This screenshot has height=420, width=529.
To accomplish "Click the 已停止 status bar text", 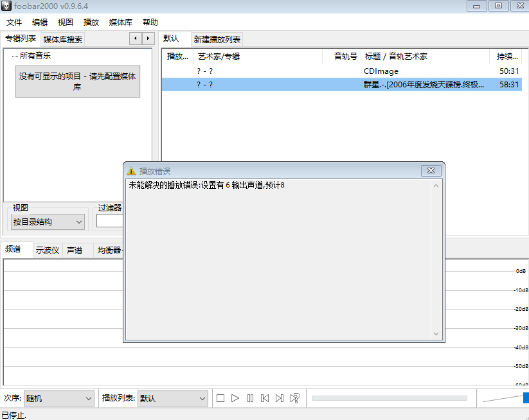I will [x=14, y=415].
